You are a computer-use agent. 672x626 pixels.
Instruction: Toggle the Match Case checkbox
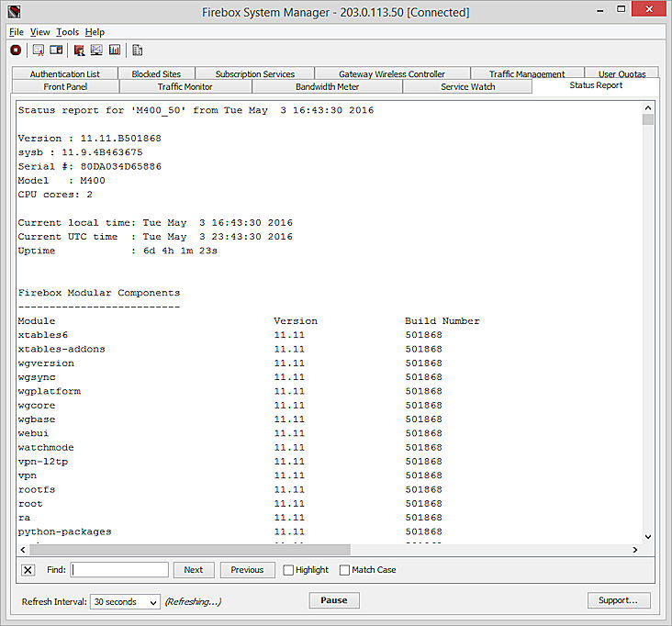pos(345,570)
